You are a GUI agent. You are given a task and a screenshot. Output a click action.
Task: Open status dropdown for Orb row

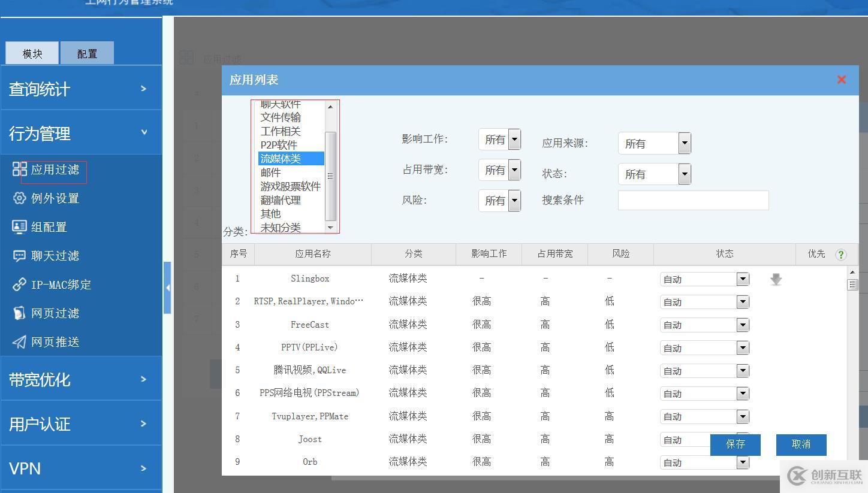click(x=743, y=462)
